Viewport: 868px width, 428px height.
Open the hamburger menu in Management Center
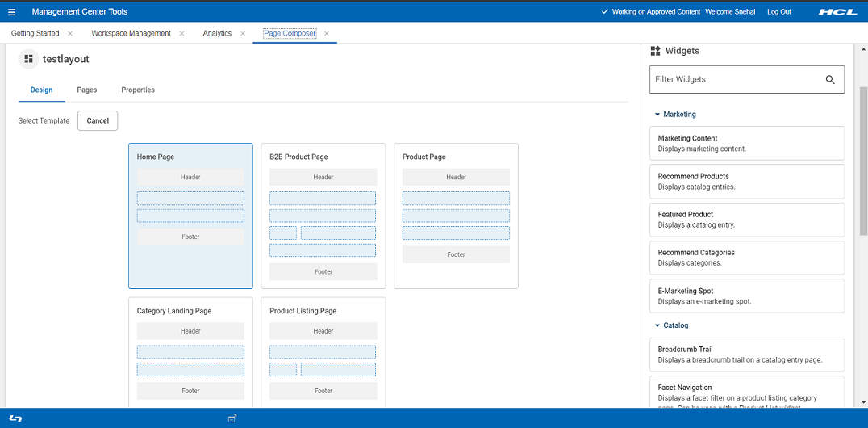[x=11, y=12]
